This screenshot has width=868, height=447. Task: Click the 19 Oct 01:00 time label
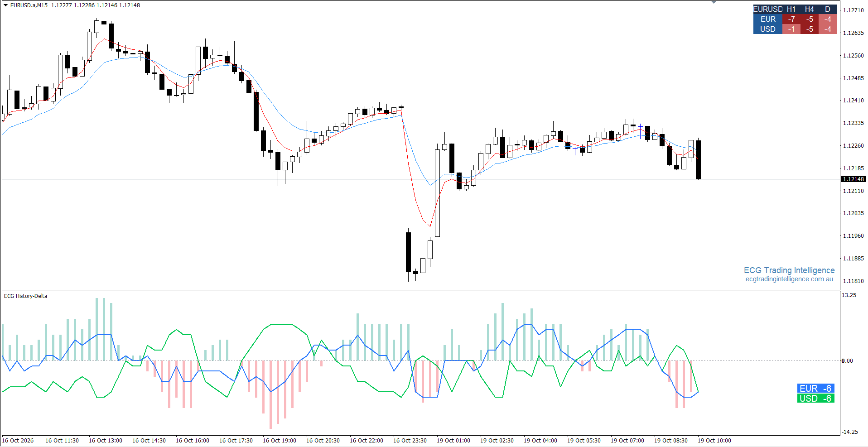coord(453,441)
